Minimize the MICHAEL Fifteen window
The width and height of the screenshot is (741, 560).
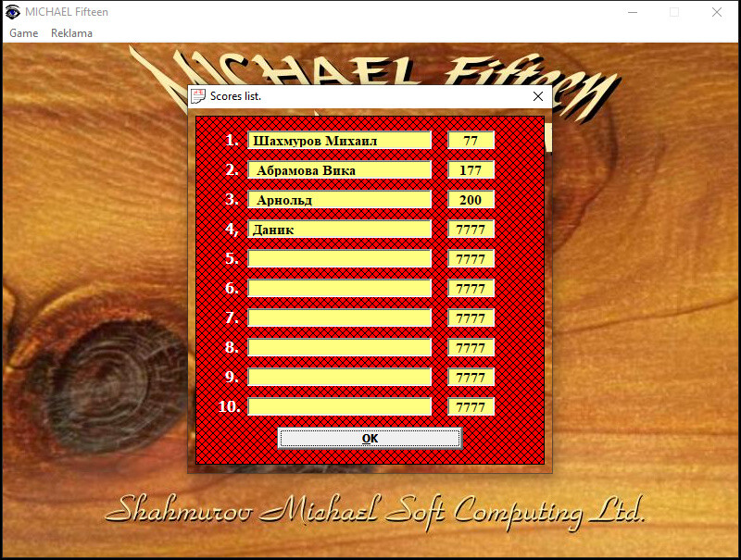[x=633, y=12]
